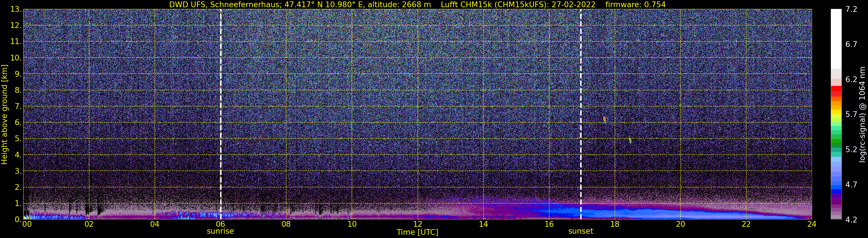
Task: Click the colorbar tick label '4.7'
Action: 851,185
